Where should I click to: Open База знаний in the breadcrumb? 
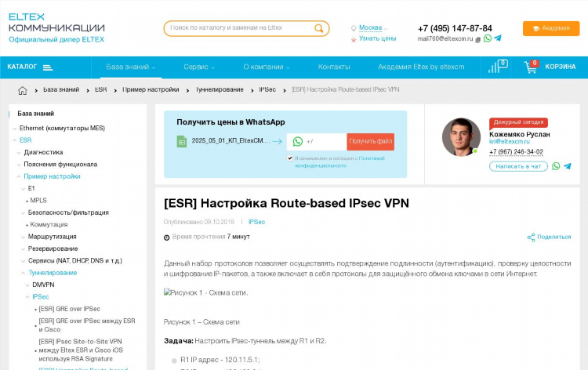[x=61, y=89]
